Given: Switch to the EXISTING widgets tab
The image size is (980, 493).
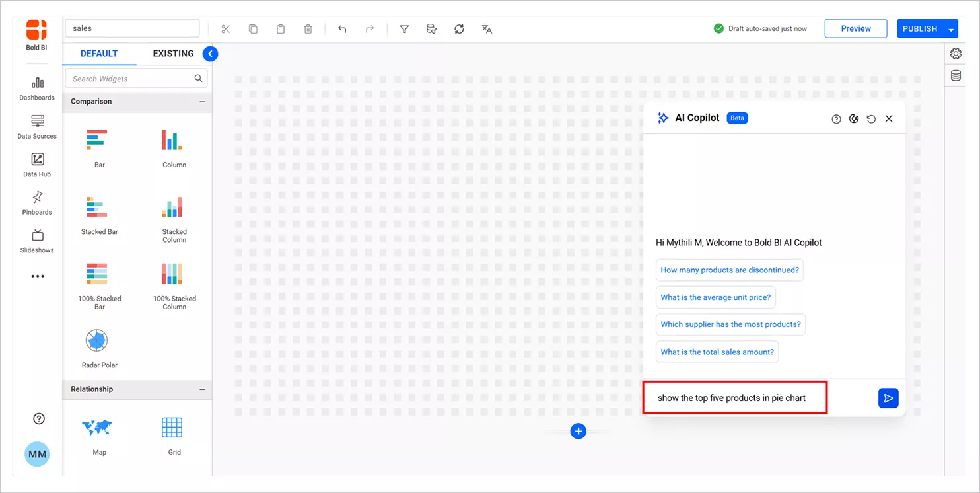Looking at the screenshot, I should click(x=173, y=54).
